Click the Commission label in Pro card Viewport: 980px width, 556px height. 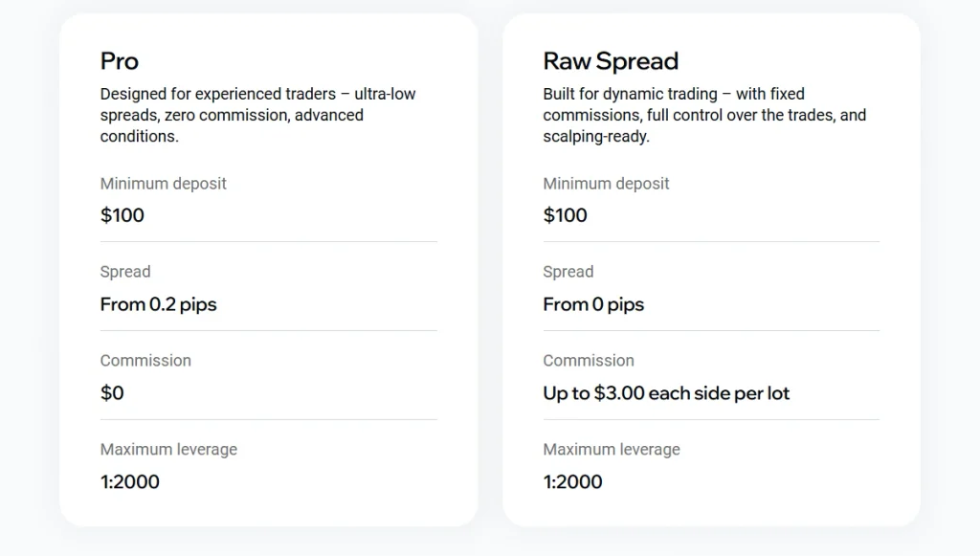pos(145,361)
